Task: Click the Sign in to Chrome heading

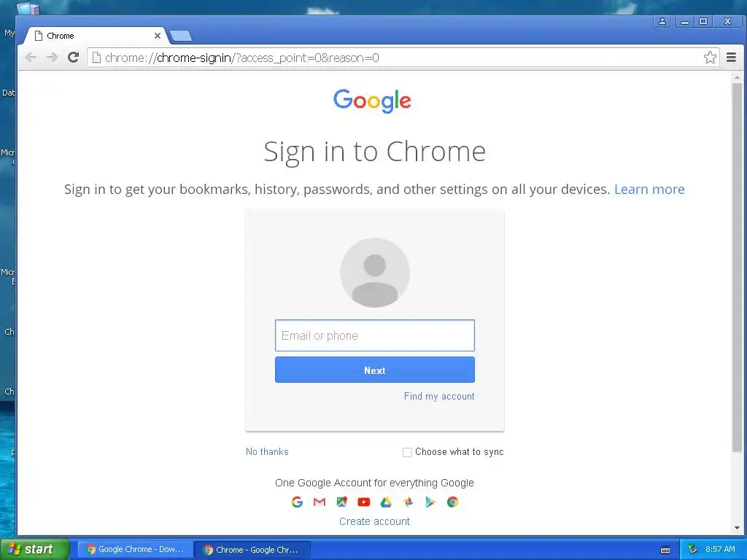Action: [x=374, y=152]
